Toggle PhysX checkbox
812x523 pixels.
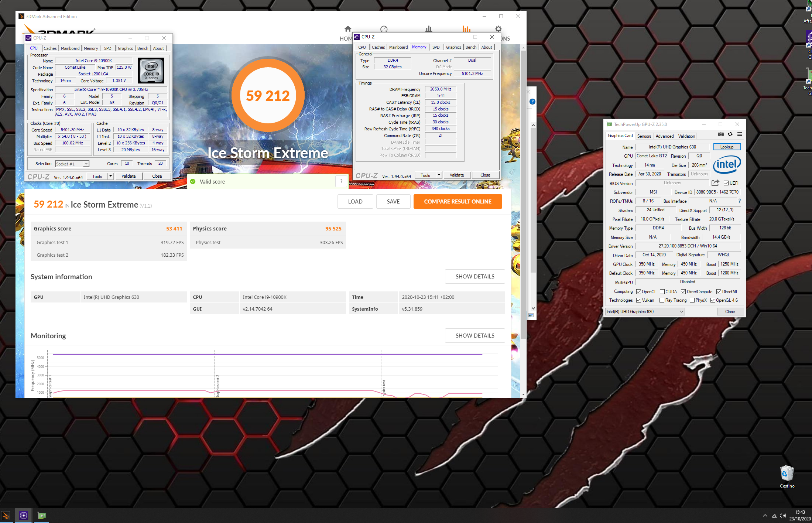(x=692, y=300)
